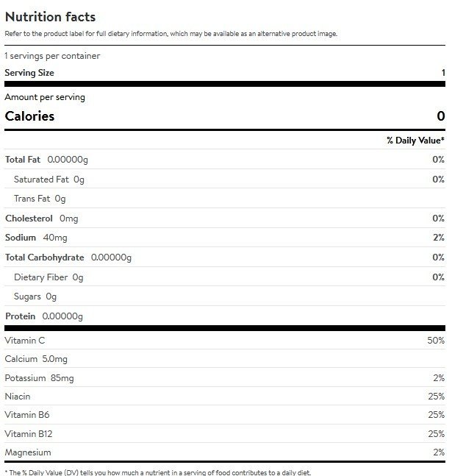The image size is (452, 476).
Task: Select the Niacin row label
Action: (18, 397)
